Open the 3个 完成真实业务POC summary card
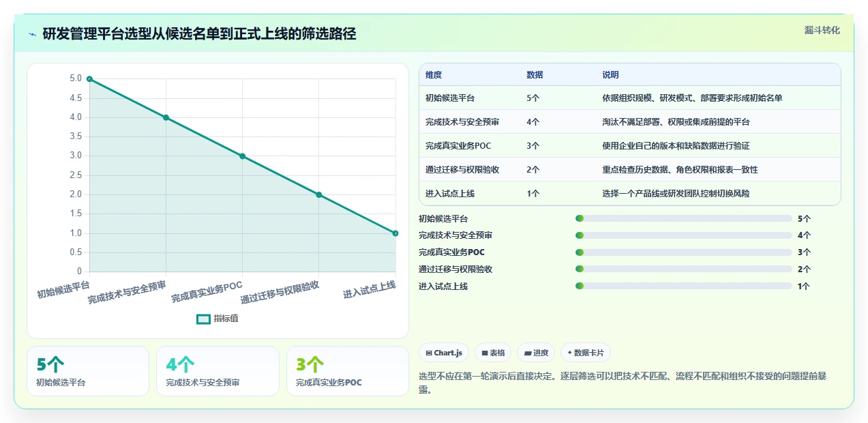 (x=348, y=371)
